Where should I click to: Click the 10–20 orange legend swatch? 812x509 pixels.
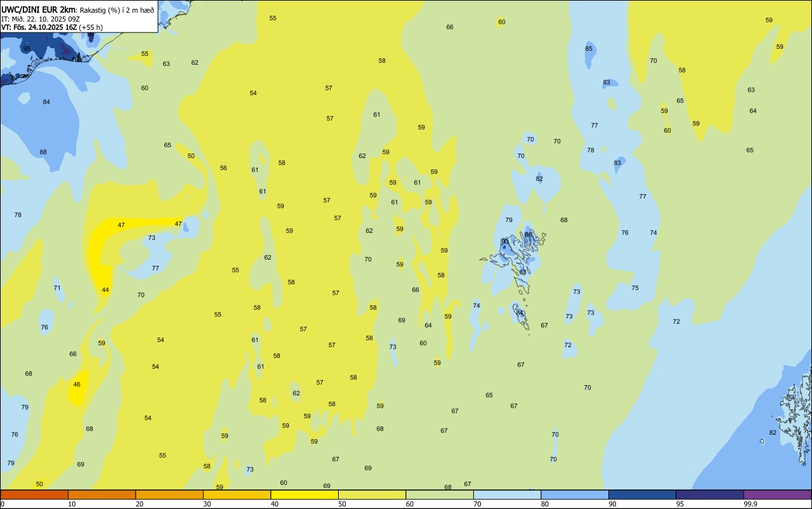click(101, 494)
